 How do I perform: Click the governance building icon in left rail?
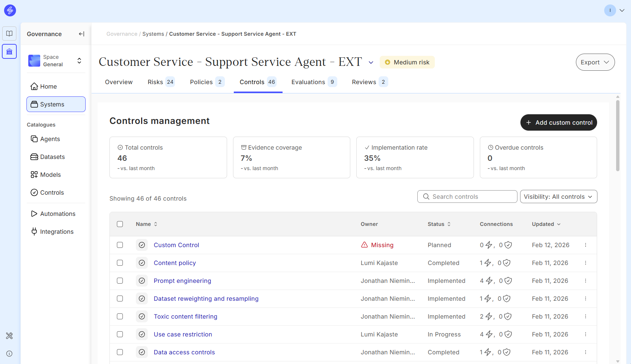click(x=9, y=51)
